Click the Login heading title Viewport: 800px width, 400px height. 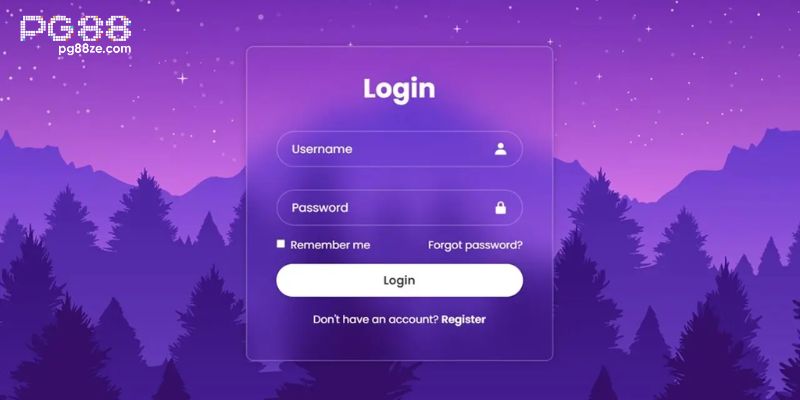click(399, 89)
